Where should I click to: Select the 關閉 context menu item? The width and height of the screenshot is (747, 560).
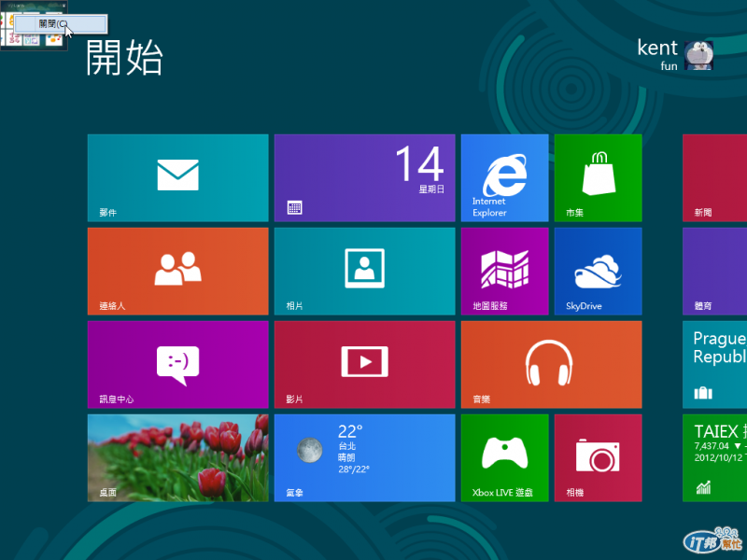point(60,24)
